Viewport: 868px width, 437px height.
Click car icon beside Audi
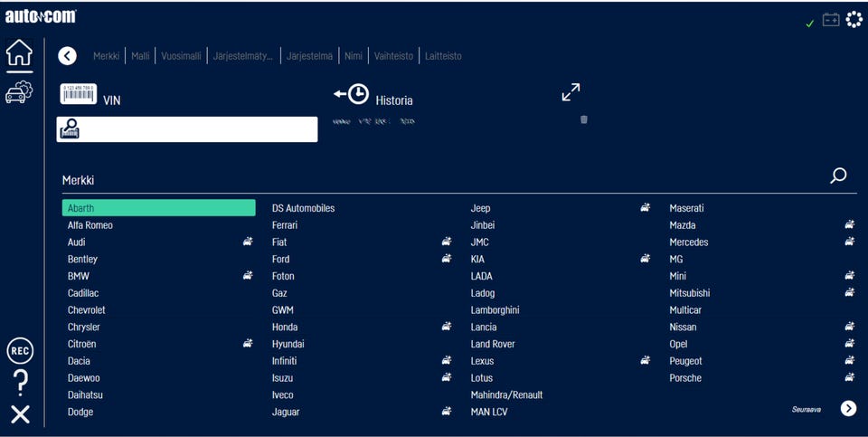(x=248, y=241)
